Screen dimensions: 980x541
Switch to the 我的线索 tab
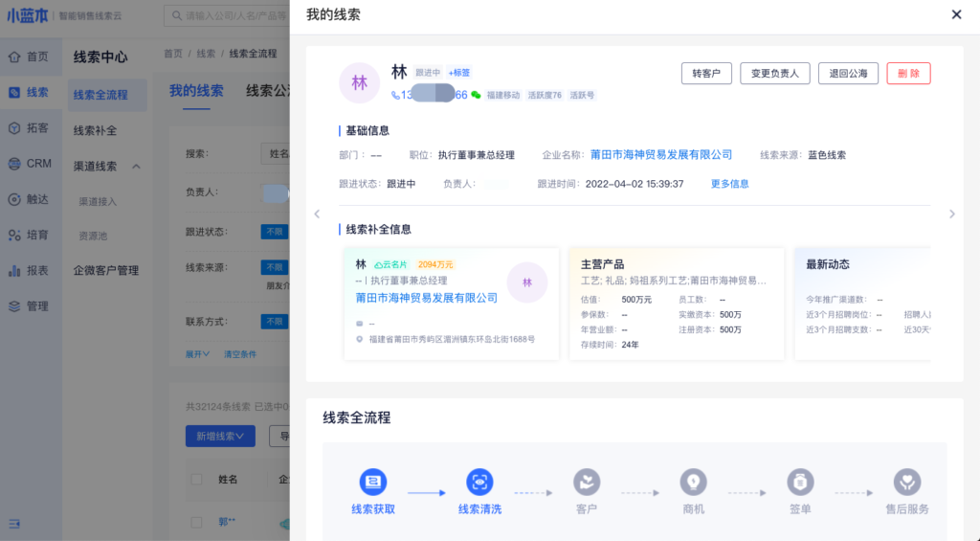click(x=196, y=91)
